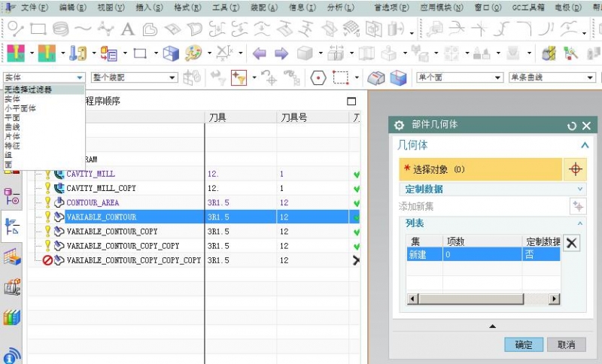Screen dimensions: 602x364
Task: Open dropdown arrow beside dashed rectangle icon
Action: [x=357, y=77]
